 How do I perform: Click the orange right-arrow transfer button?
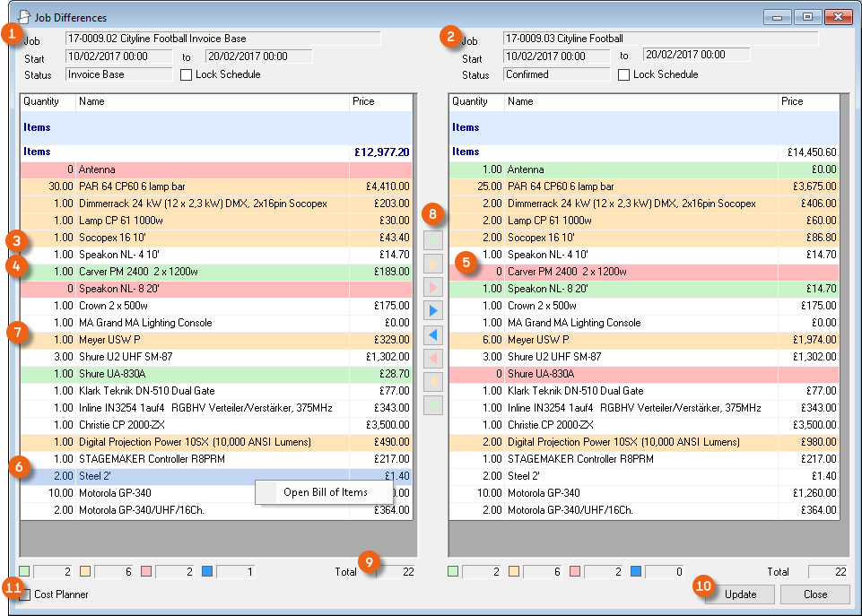pos(432,265)
